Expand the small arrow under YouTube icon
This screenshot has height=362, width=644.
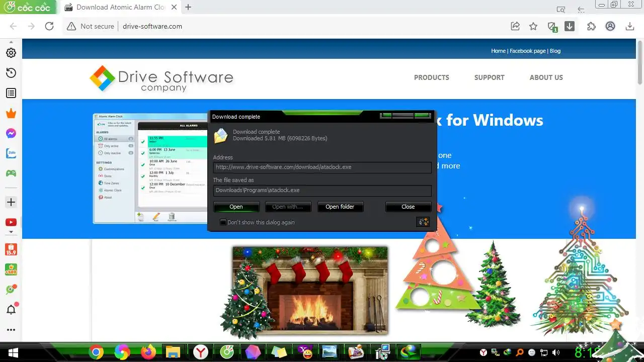(x=11, y=233)
